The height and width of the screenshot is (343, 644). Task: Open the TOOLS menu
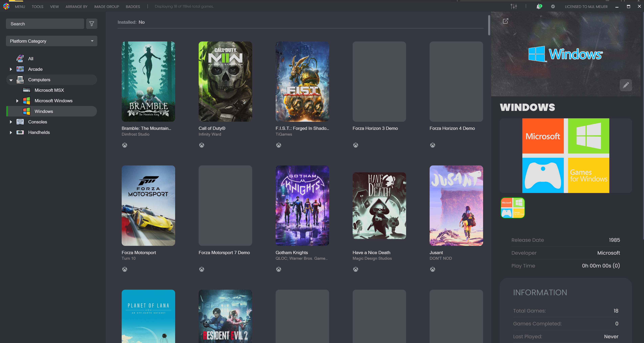pyautogui.click(x=38, y=6)
